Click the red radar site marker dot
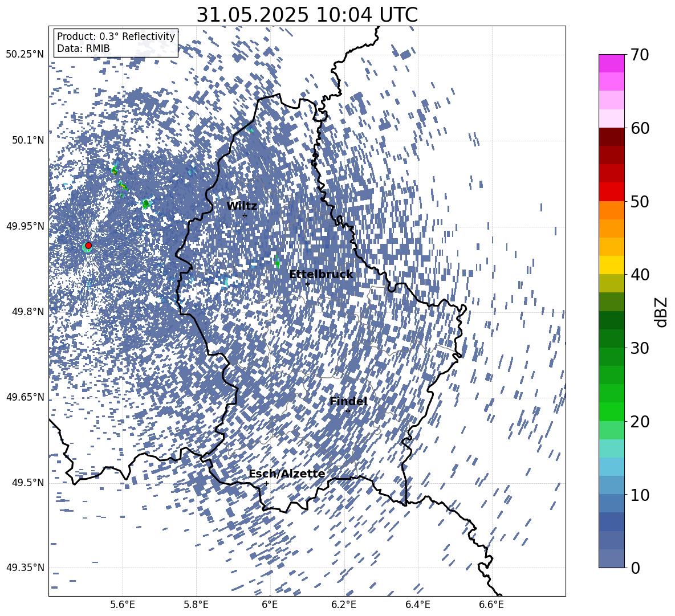This screenshot has height=616, width=675. [88, 245]
